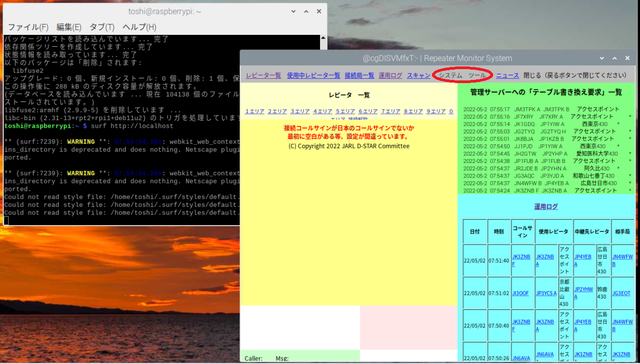Select the 3エリア repeater area link
The height and width of the screenshot is (364, 640).
coord(300,111)
